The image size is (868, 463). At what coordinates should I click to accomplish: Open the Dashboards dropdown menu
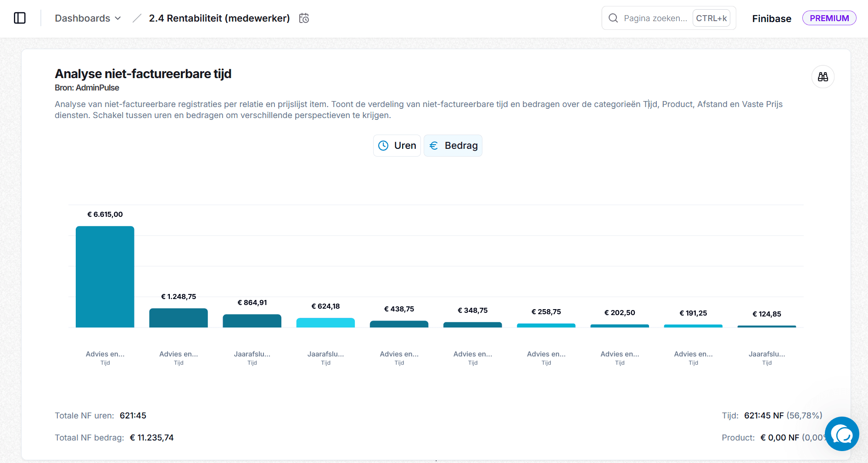pyautogui.click(x=87, y=18)
